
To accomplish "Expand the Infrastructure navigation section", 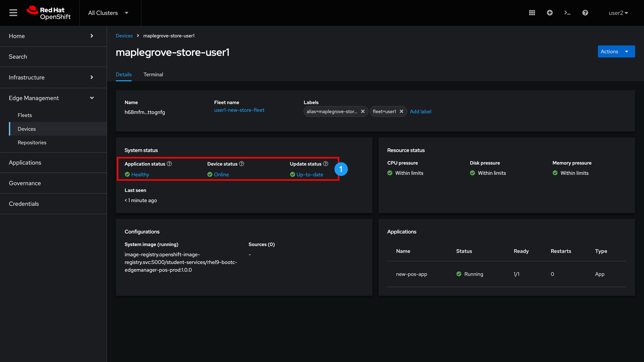I will pyautogui.click(x=53, y=77).
